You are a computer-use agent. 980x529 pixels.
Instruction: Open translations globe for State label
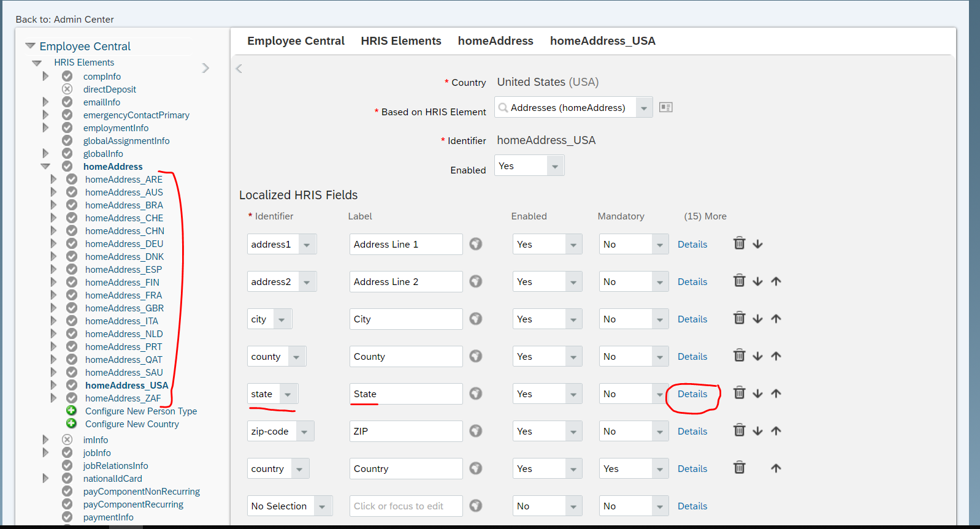coord(476,394)
